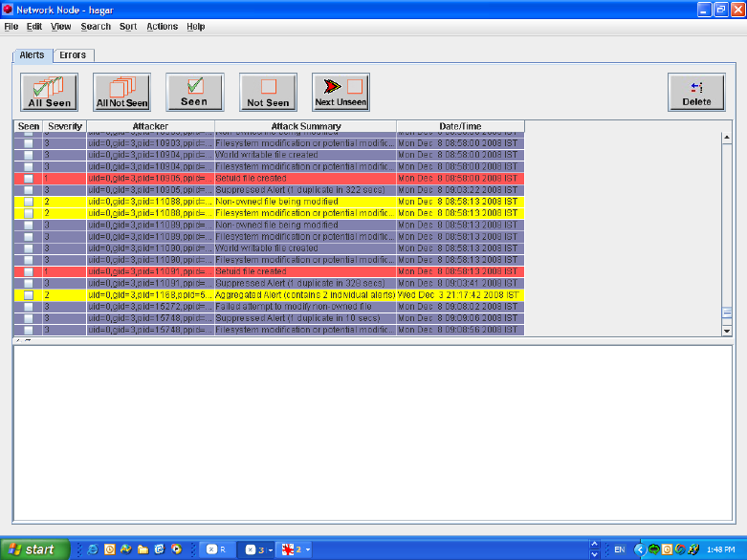Image resolution: width=747 pixels, height=560 pixels.
Task: Click the Delete alert button
Action: pyautogui.click(x=695, y=92)
